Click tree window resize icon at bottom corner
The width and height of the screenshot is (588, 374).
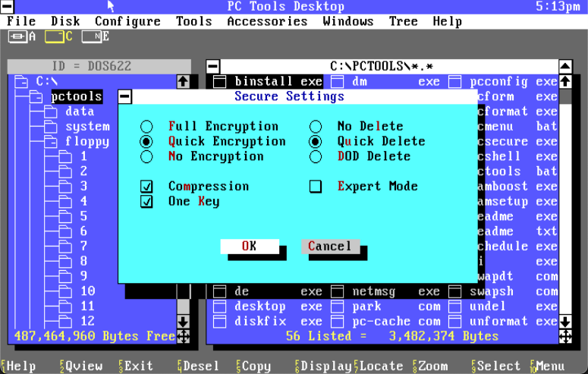pos(183,336)
